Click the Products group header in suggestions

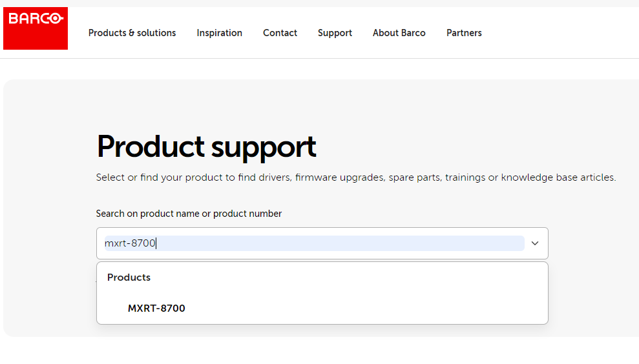point(129,278)
